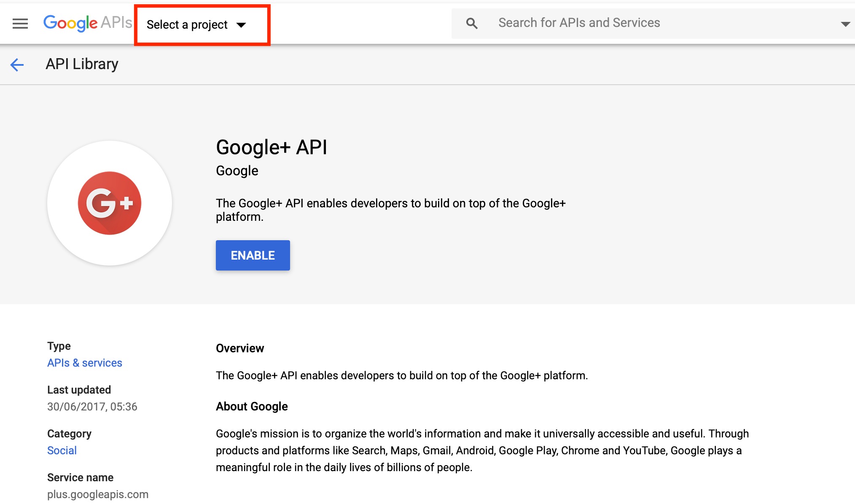Open the Select a project dropdown
The image size is (855, 504).
coord(196,25)
